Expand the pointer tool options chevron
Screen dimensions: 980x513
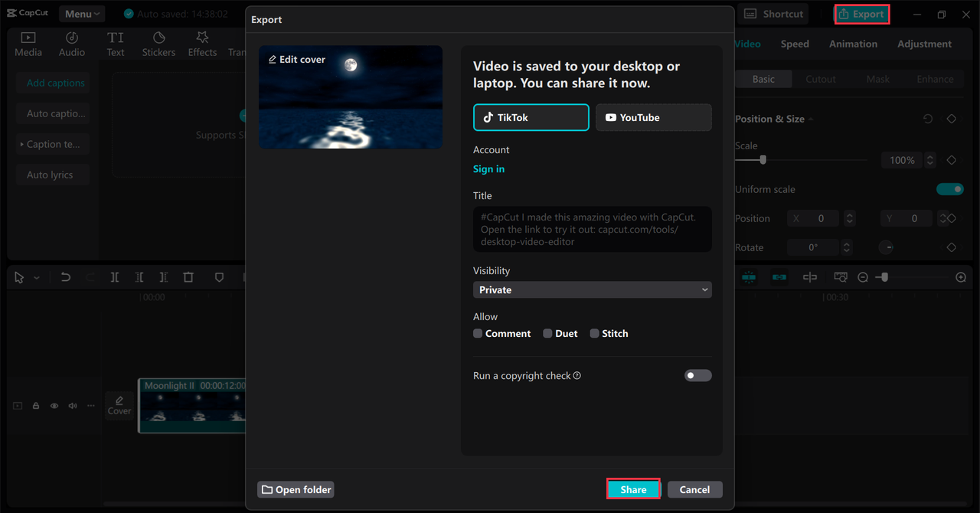tap(37, 278)
